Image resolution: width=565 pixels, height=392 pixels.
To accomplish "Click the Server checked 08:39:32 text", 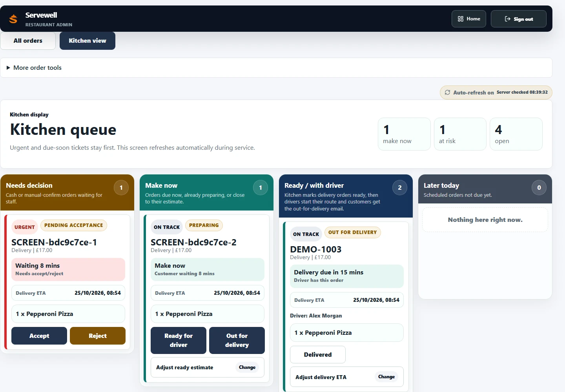I will pos(522,93).
